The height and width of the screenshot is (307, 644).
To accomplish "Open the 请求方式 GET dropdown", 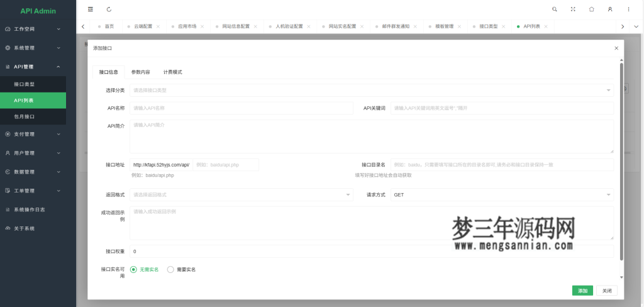I will (502, 195).
